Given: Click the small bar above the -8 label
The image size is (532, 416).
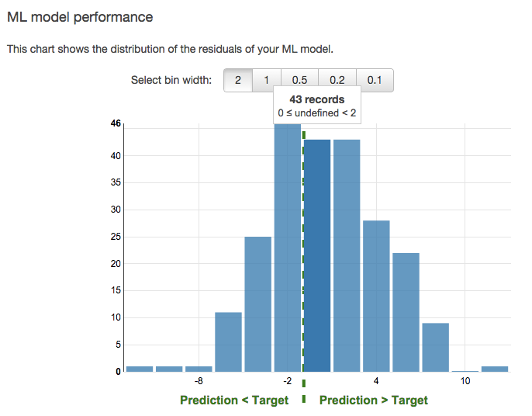Looking at the screenshot, I should click(x=199, y=369).
